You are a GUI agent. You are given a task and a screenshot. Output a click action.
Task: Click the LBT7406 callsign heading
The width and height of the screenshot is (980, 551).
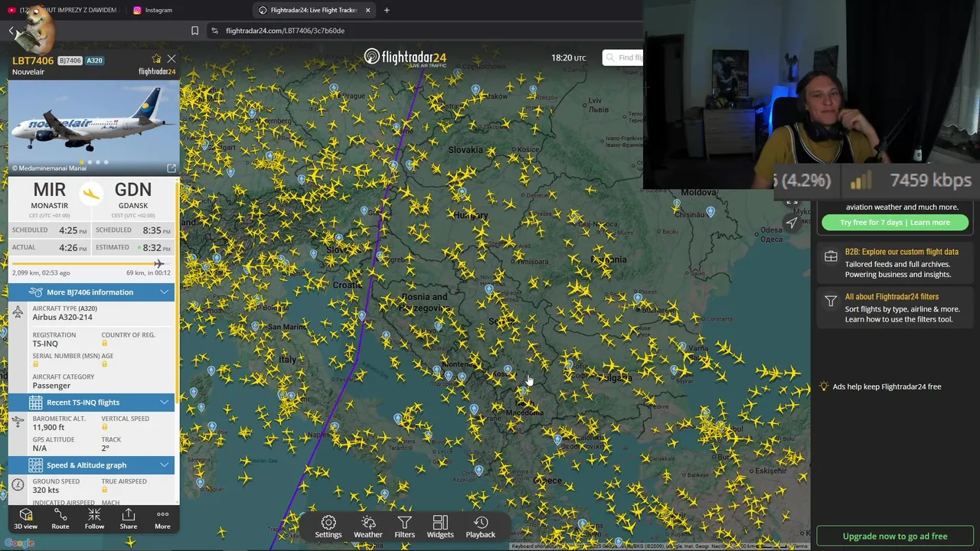(x=33, y=60)
